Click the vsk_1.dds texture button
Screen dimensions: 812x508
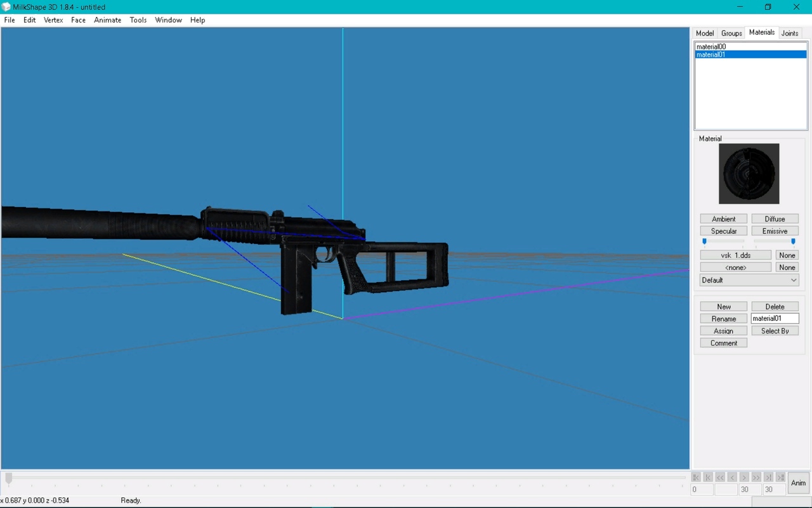[735, 255]
